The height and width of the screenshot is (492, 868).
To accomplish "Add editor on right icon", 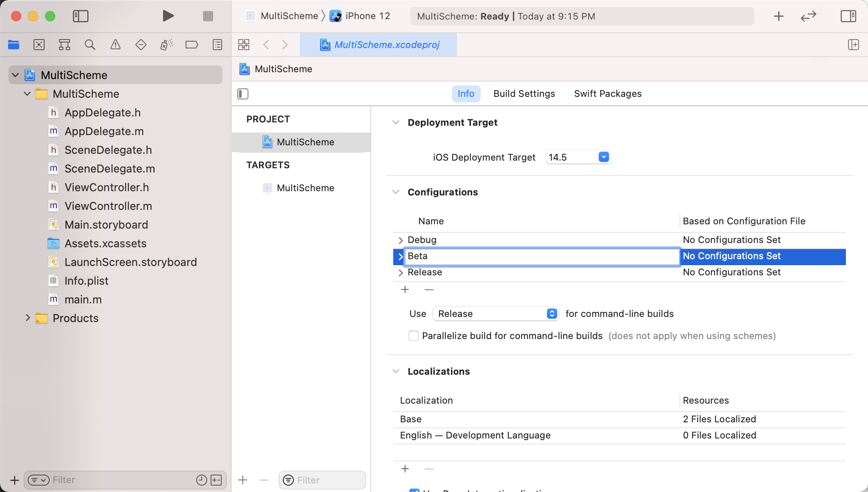I will pos(853,45).
